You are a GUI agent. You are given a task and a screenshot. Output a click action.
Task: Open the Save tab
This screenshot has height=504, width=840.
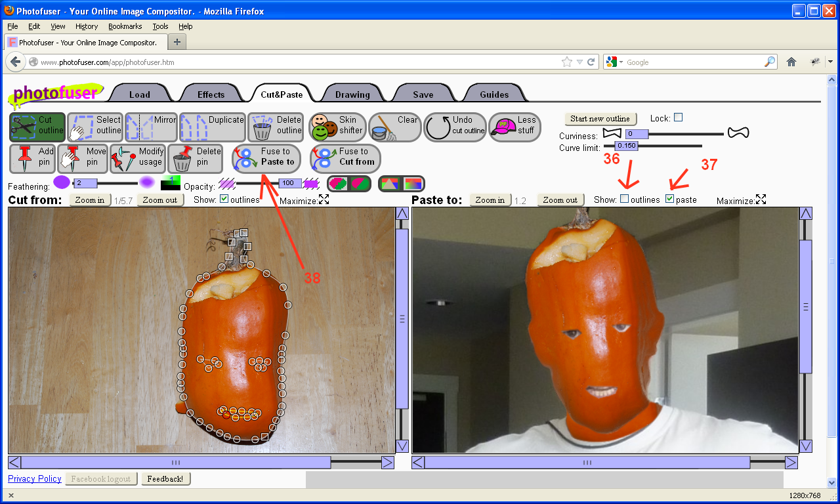pyautogui.click(x=423, y=94)
